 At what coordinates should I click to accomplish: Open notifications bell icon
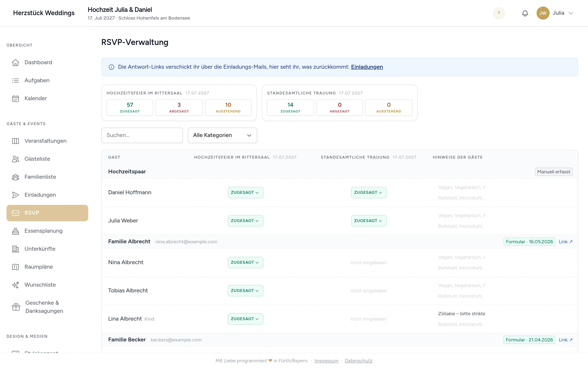coord(525,13)
